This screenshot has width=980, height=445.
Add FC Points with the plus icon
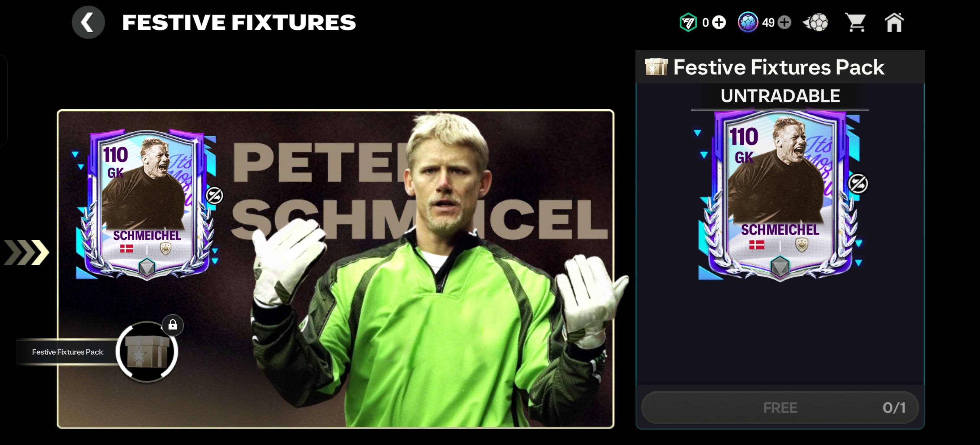[719, 23]
